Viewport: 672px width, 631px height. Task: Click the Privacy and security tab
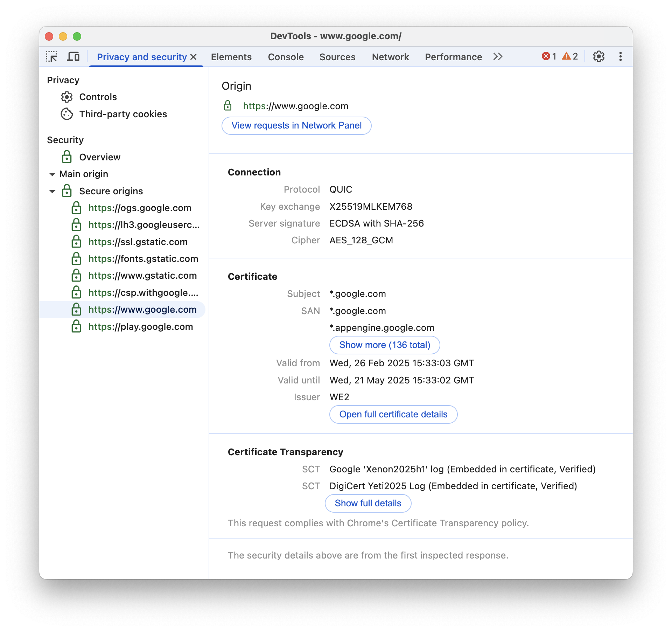143,56
